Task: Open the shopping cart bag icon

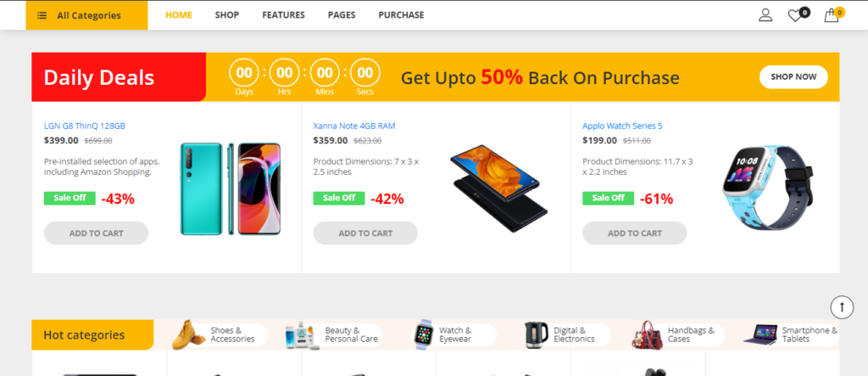Action: click(832, 15)
